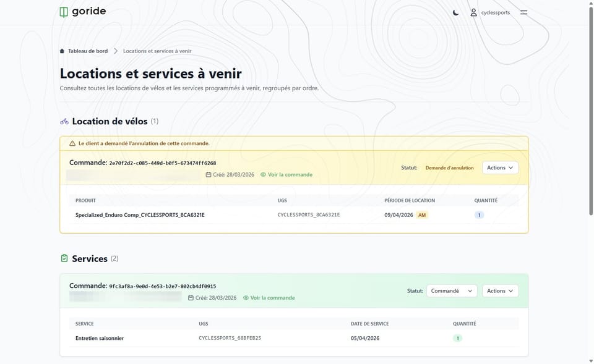Click the service checklist icon beside Services
594x364 pixels.
66,258
